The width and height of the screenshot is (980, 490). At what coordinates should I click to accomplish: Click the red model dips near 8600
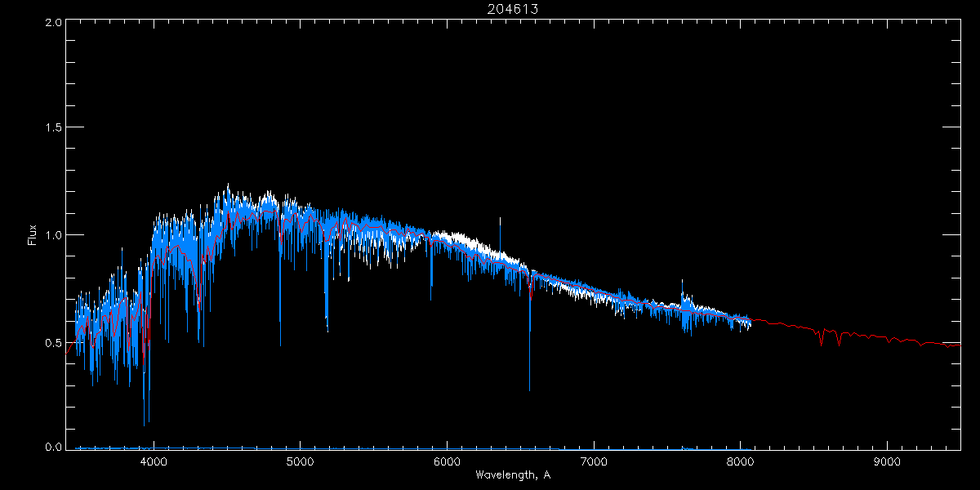[x=830, y=336]
